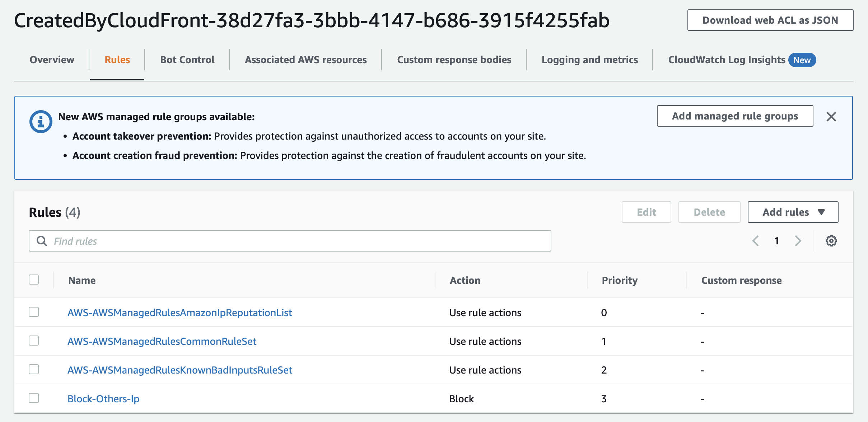868x422 pixels.
Task: Open the AWSManagedRulesCommonRuleSet rule link
Action: pyautogui.click(x=162, y=341)
